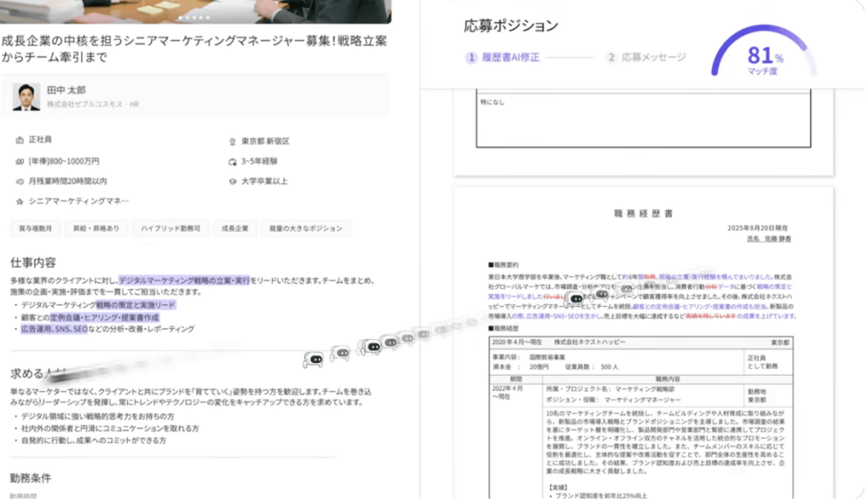Click the 仕事内容 section heading
This screenshot has height=501, width=868.
(x=33, y=263)
